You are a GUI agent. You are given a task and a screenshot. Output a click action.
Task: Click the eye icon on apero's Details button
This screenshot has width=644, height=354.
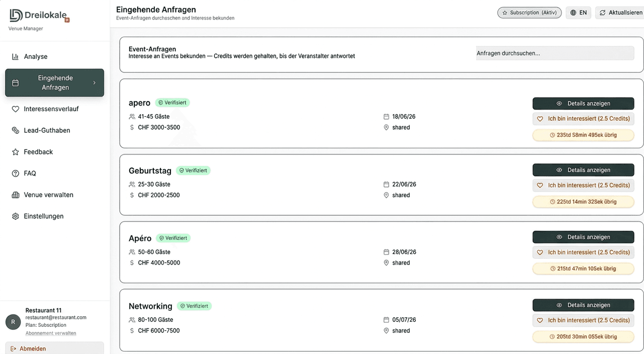tap(559, 104)
